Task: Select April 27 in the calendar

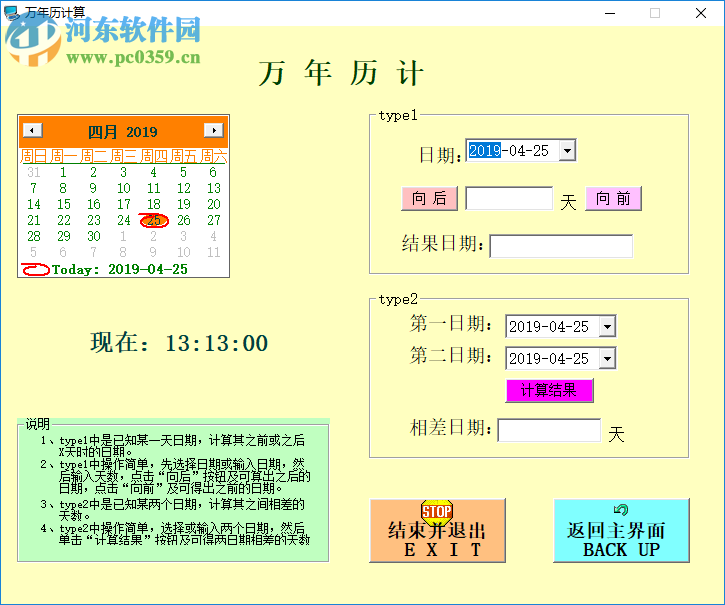Action: point(214,220)
